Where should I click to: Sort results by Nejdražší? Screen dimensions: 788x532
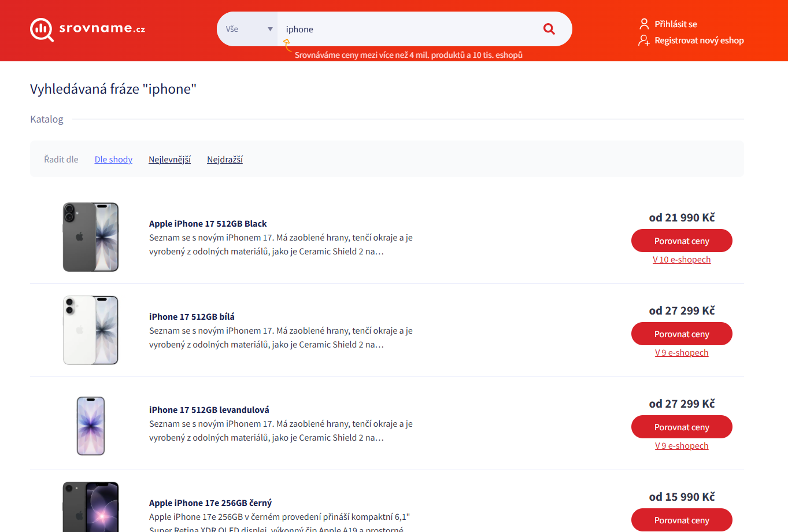click(225, 160)
